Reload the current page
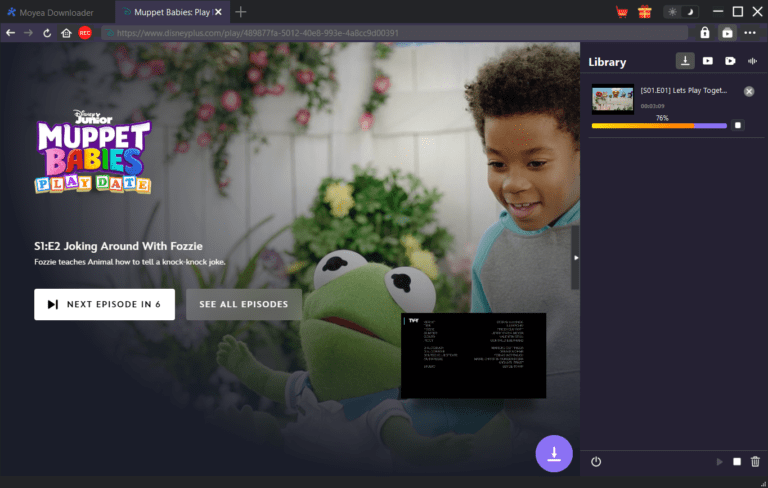Viewport: 768px width, 488px height. [47, 33]
